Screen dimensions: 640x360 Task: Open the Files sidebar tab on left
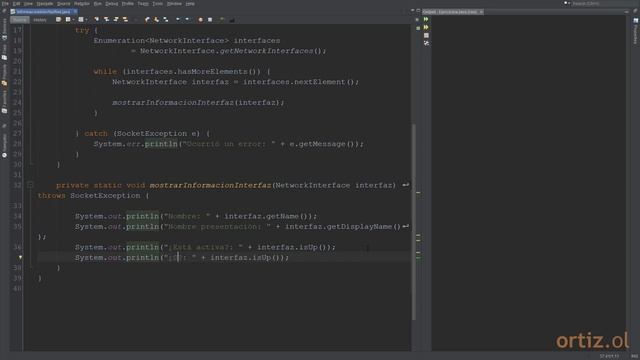click(x=4, y=52)
